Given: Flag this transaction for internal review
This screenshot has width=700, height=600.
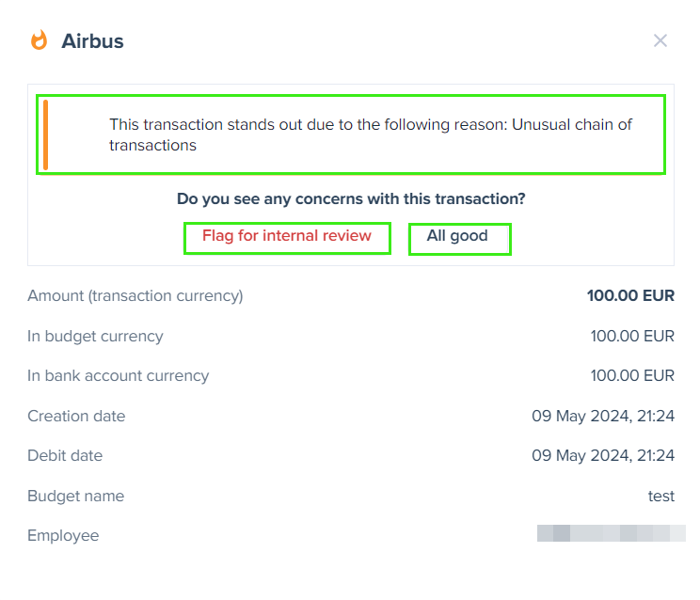Looking at the screenshot, I should (x=287, y=238).
